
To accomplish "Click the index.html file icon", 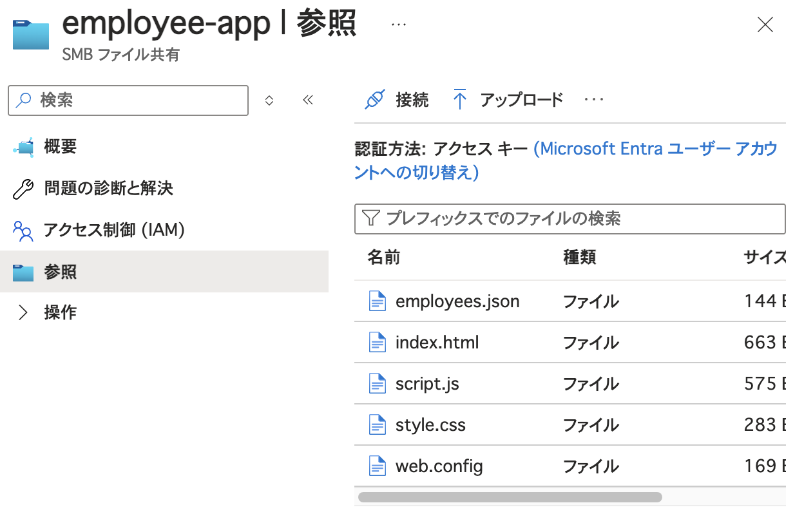I will click(x=377, y=342).
